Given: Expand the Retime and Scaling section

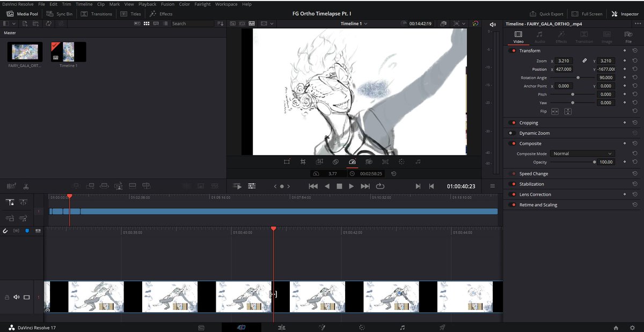Looking at the screenshot, I should point(538,205).
